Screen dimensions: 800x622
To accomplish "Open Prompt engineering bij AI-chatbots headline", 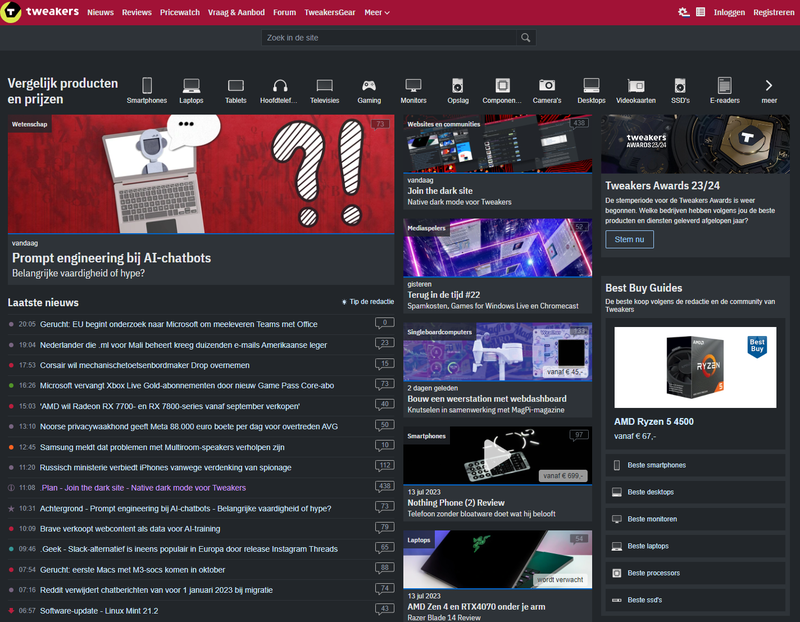I will click(x=111, y=258).
